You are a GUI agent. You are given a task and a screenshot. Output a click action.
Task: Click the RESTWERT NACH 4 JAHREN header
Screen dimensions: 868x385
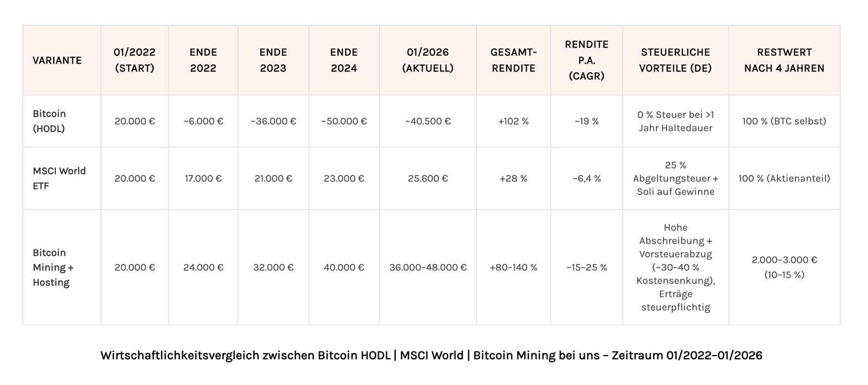[784, 60]
